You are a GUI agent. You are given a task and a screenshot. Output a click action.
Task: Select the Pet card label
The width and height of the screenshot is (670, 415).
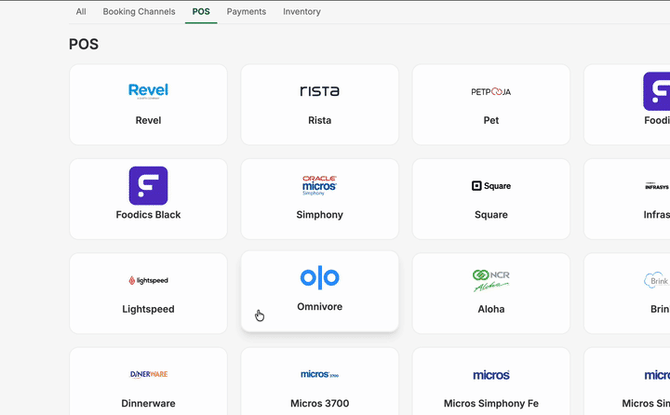[491, 121]
